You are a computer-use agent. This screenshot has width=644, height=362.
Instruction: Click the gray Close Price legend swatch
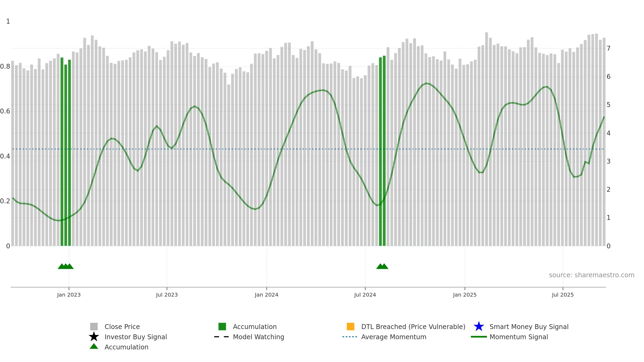(x=94, y=327)
